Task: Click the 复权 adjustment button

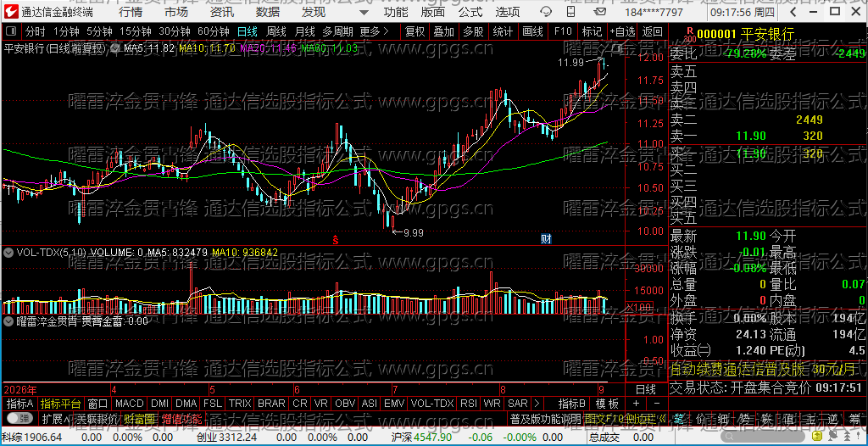Action: [x=415, y=31]
